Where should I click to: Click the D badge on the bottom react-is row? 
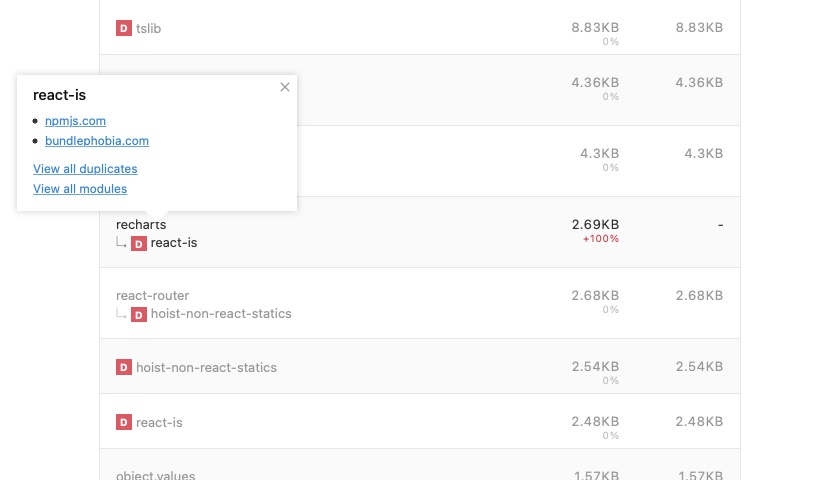tap(124, 422)
